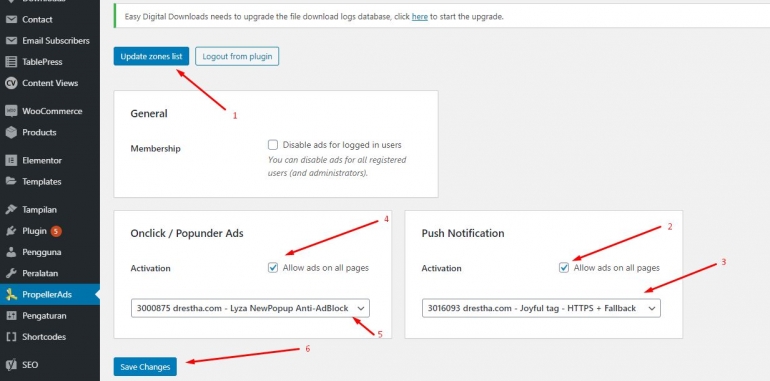Open Elementor via its sidebar icon
Viewport: 770px width, 381px height.
(11, 161)
